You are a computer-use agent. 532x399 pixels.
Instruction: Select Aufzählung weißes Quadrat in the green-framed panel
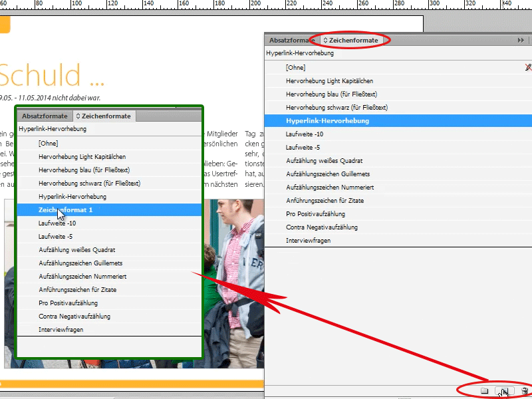tap(109, 250)
